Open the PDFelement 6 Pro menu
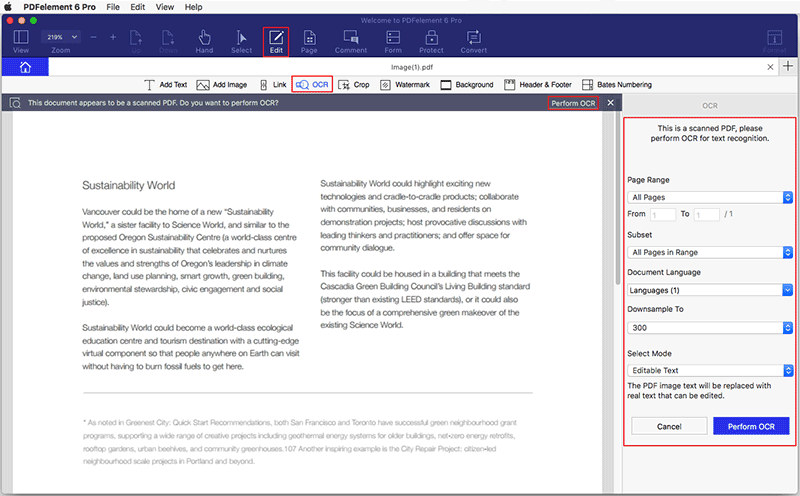The image size is (800, 496). click(x=59, y=7)
